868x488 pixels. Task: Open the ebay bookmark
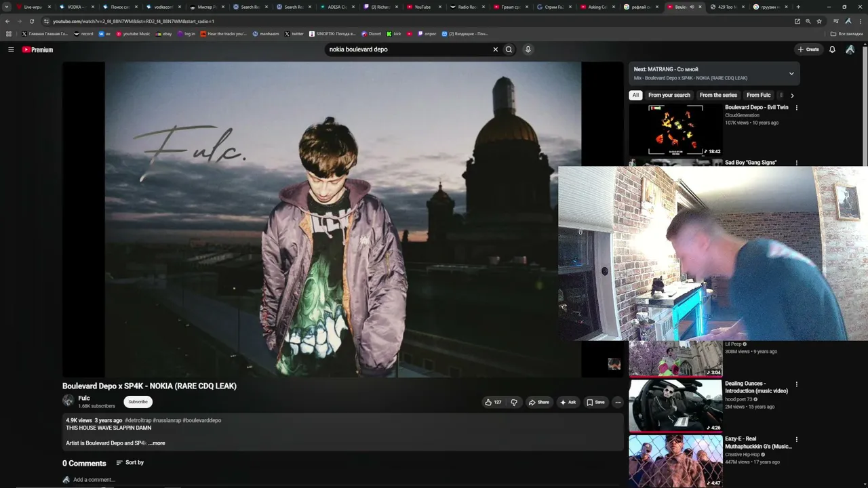point(163,33)
